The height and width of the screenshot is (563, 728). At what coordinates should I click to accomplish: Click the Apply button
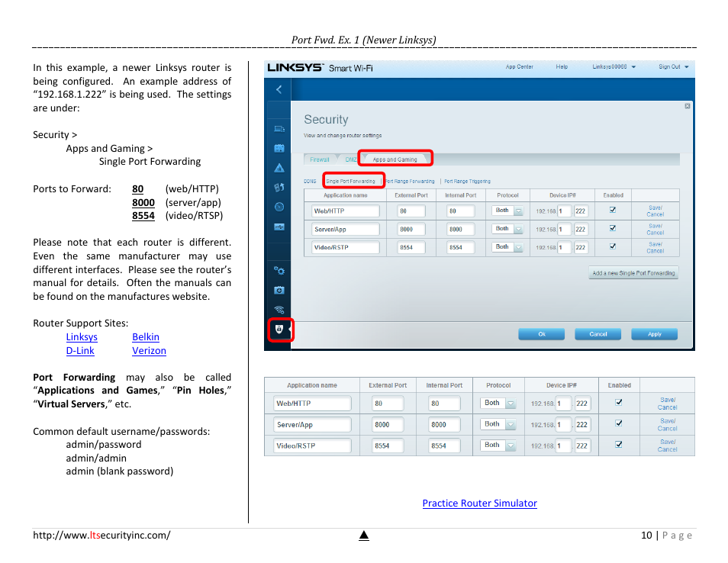click(x=654, y=334)
